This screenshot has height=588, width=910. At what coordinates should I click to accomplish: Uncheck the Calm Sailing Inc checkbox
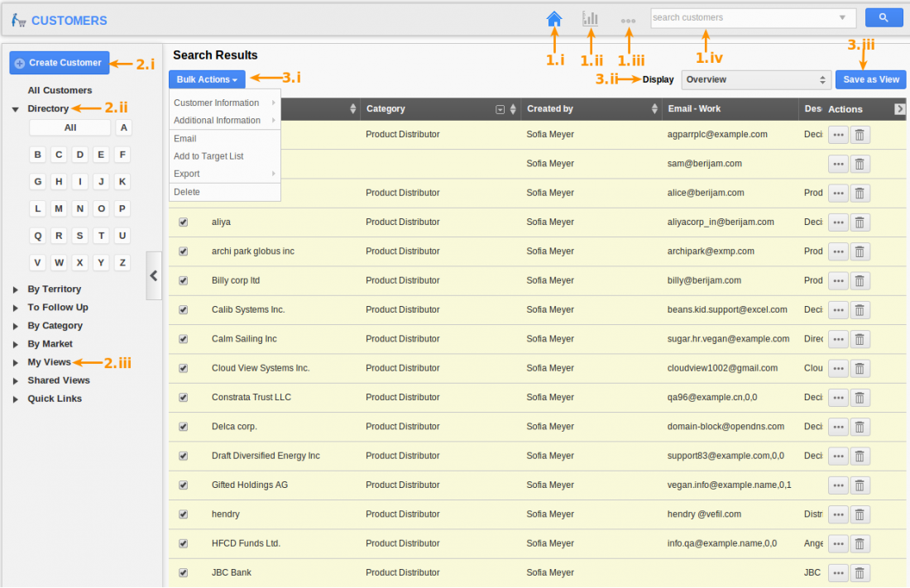click(184, 339)
